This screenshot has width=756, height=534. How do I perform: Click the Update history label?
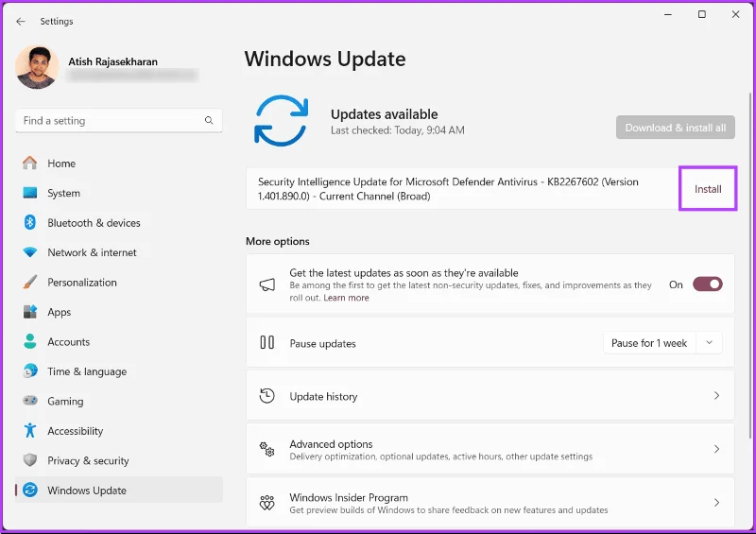point(323,397)
